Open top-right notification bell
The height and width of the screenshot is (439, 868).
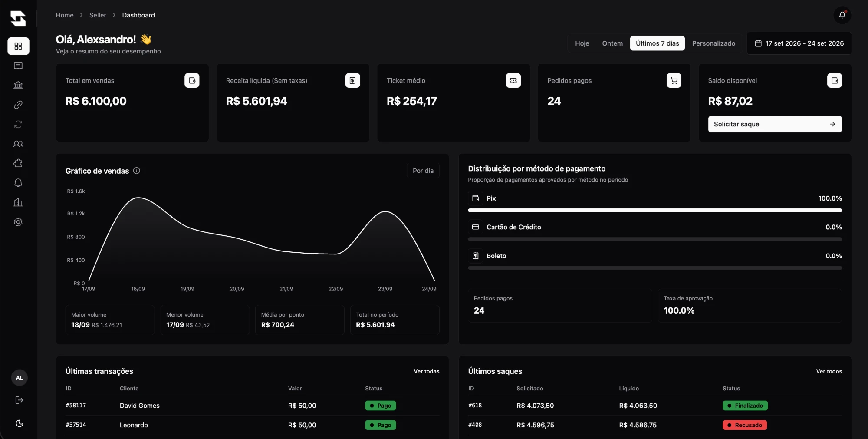(x=842, y=15)
